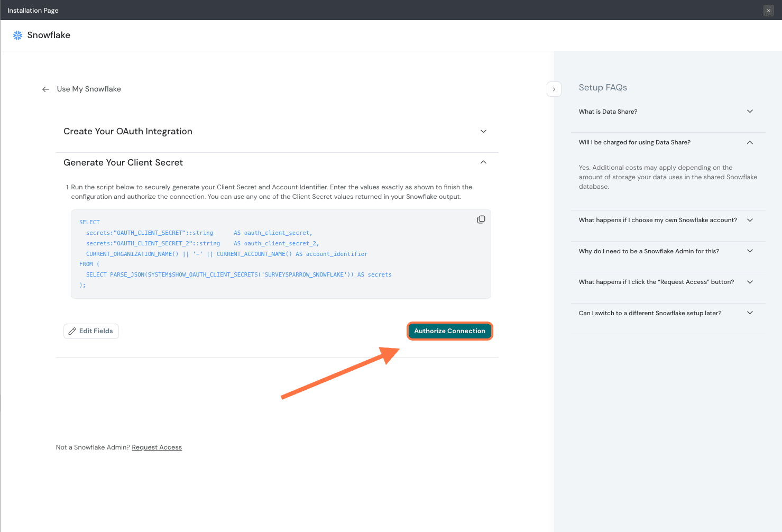Expand the Request Access button FAQ
782x532 pixels.
tap(749, 282)
